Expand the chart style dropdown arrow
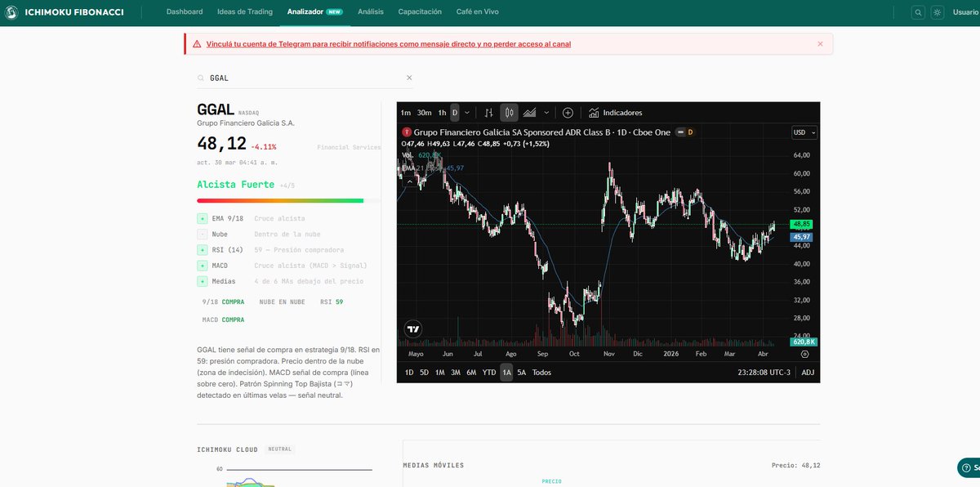The height and width of the screenshot is (487, 980). [546, 113]
